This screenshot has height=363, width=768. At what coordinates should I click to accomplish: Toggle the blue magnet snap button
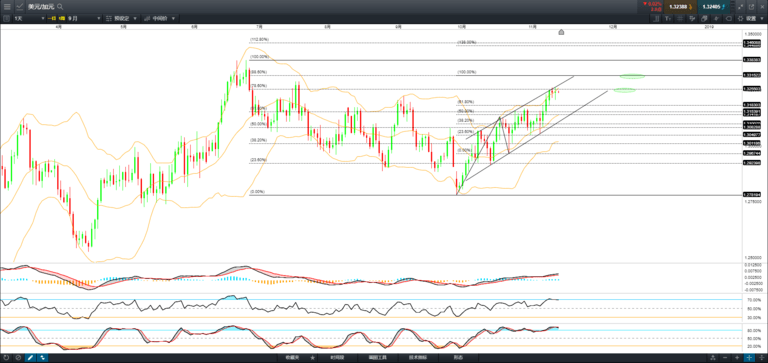click(x=43, y=358)
